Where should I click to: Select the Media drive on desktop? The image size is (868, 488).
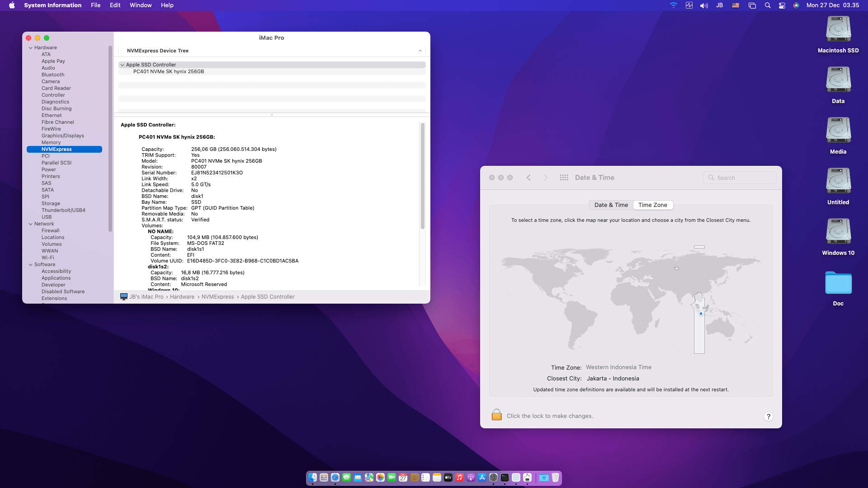coord(838,130)
